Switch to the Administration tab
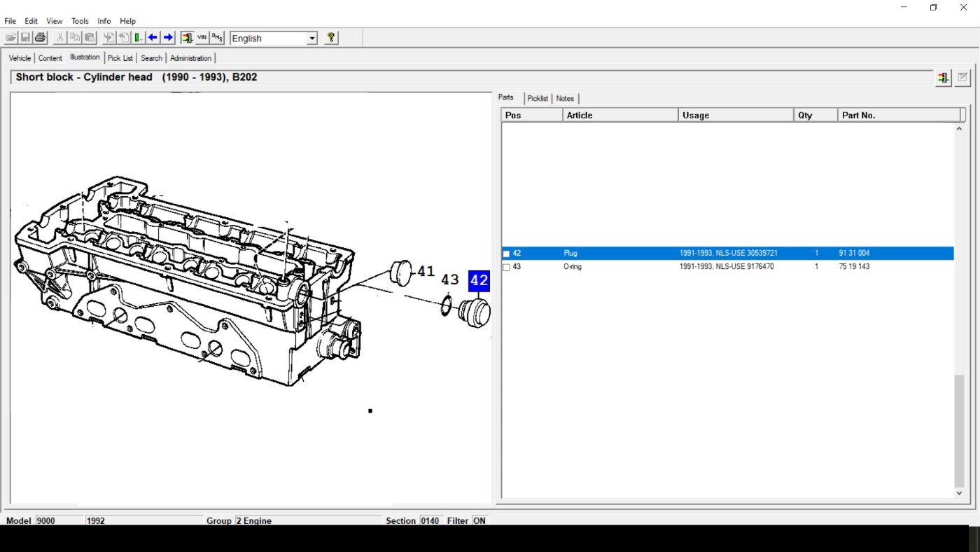This screenshot has width=980, height=552. [190, 58]
